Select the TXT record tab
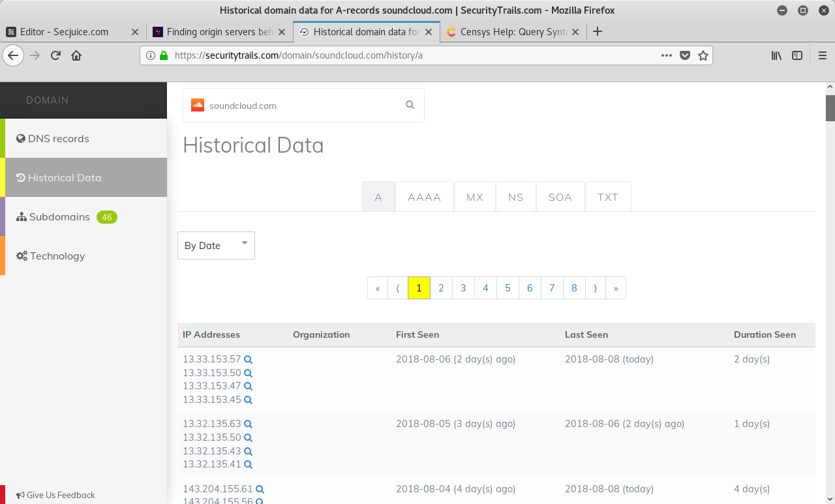 (608, 197)
